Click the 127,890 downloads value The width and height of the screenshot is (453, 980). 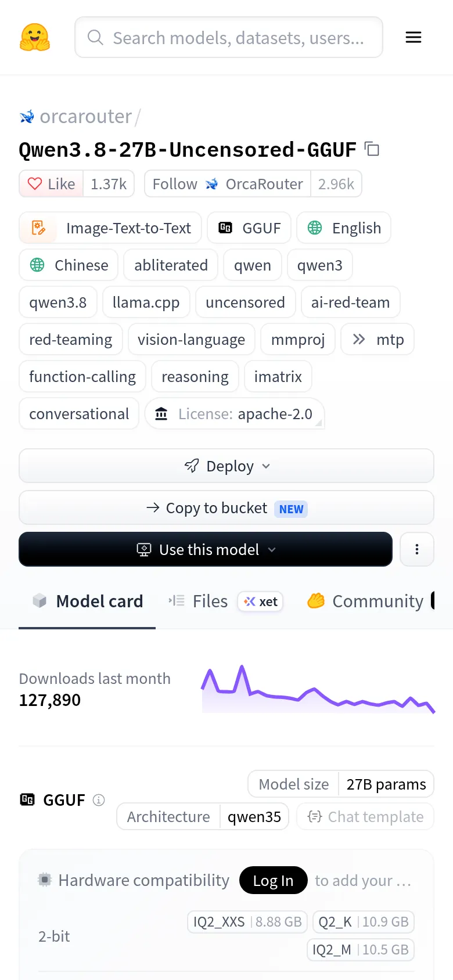(50, 700)
